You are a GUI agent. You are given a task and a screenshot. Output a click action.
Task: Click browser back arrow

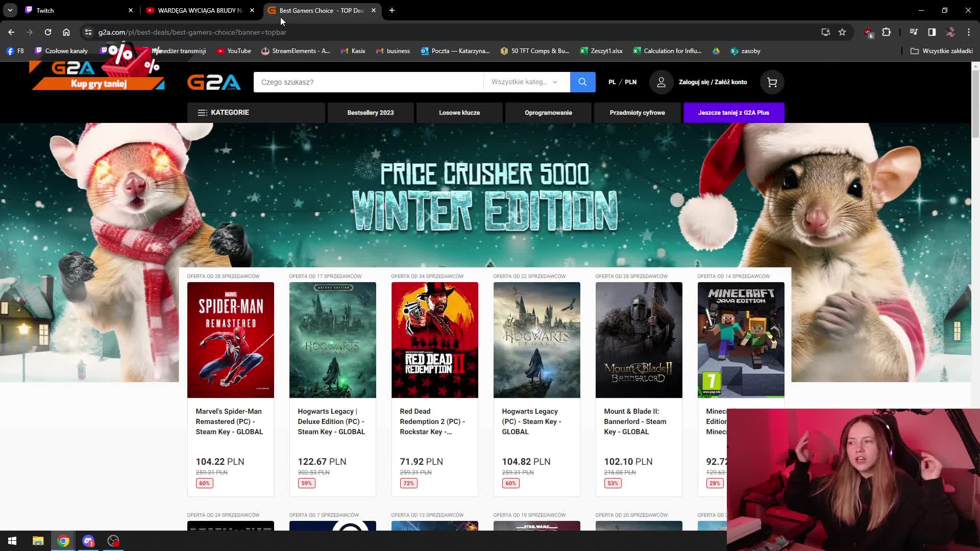[11, 32]
